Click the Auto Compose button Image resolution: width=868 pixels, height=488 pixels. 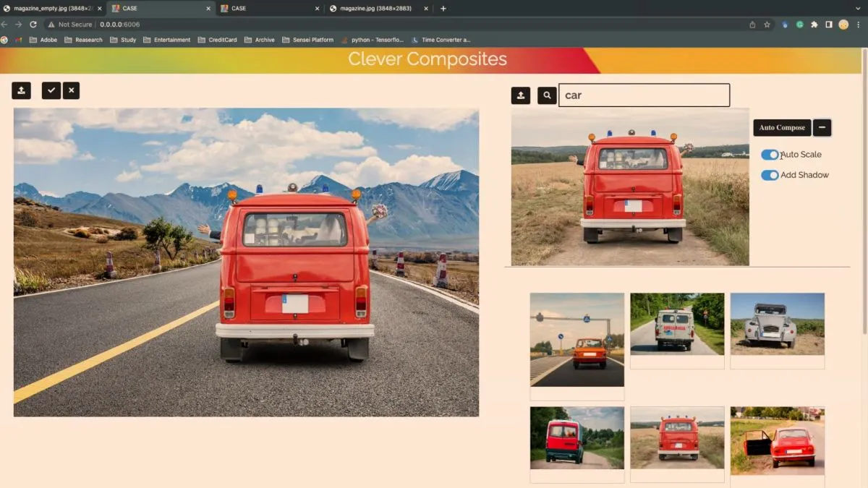pos(782,127)
